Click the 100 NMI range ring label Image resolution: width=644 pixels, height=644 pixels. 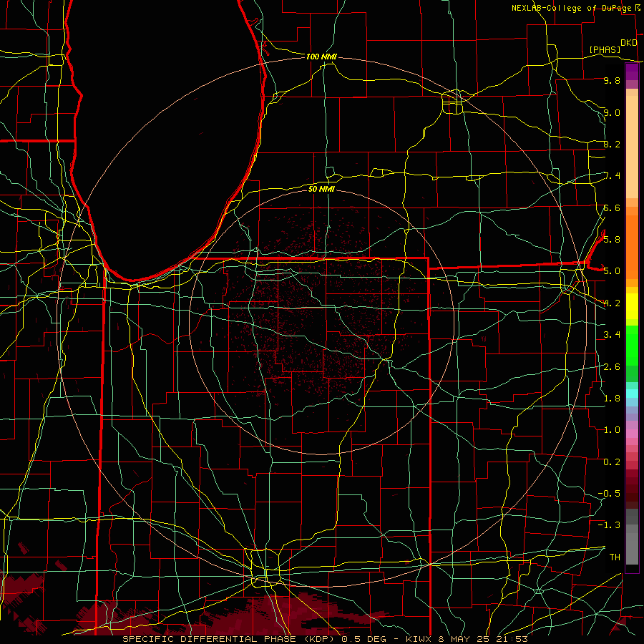(x=321, y=57)
